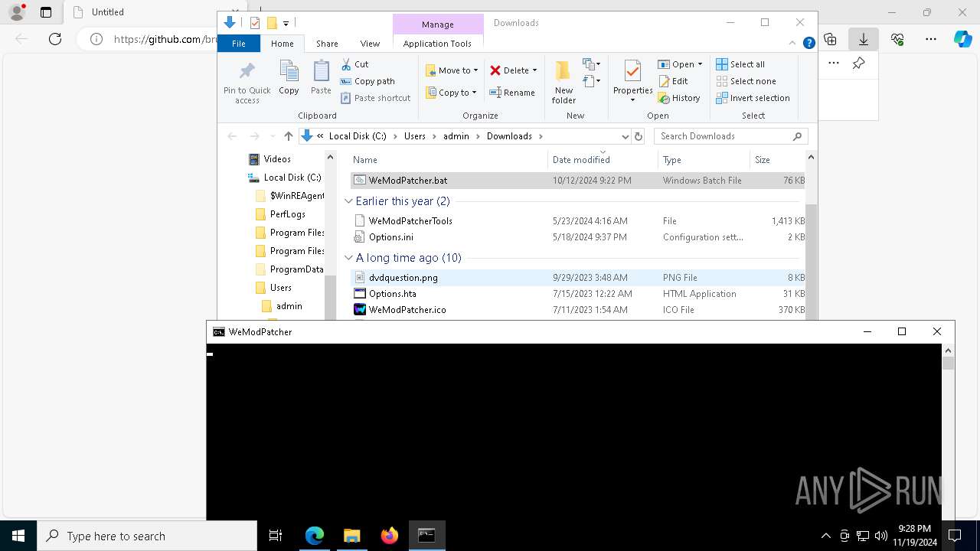Viewport: 980px width, 551px height.
Task: Open PerfLogs in navigation tree
Action: (x=287, y=214)
